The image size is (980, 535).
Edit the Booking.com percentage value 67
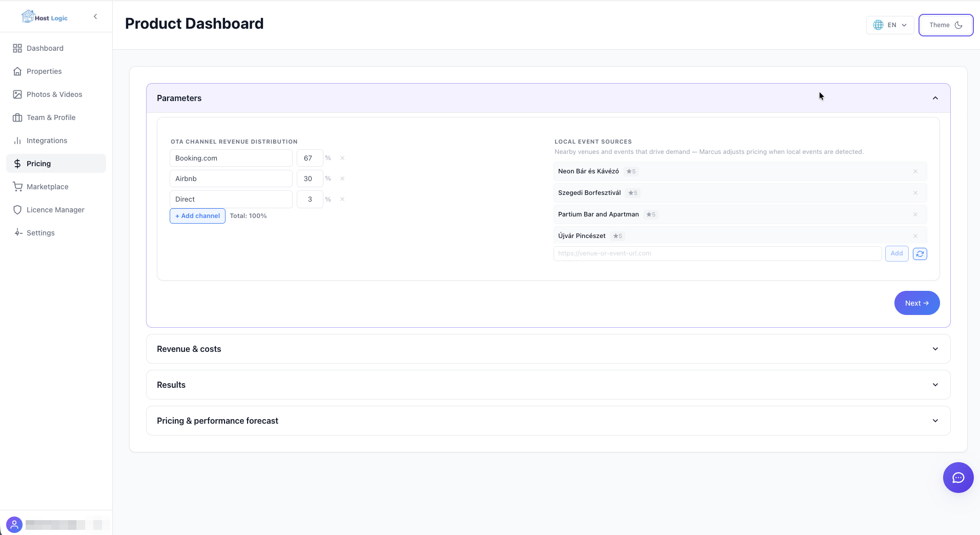click(310, 158)
